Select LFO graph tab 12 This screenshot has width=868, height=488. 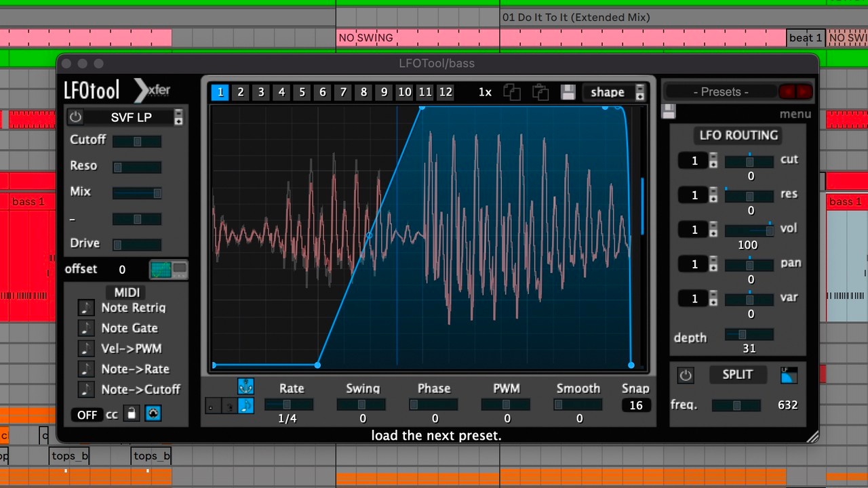click(446, 92)
